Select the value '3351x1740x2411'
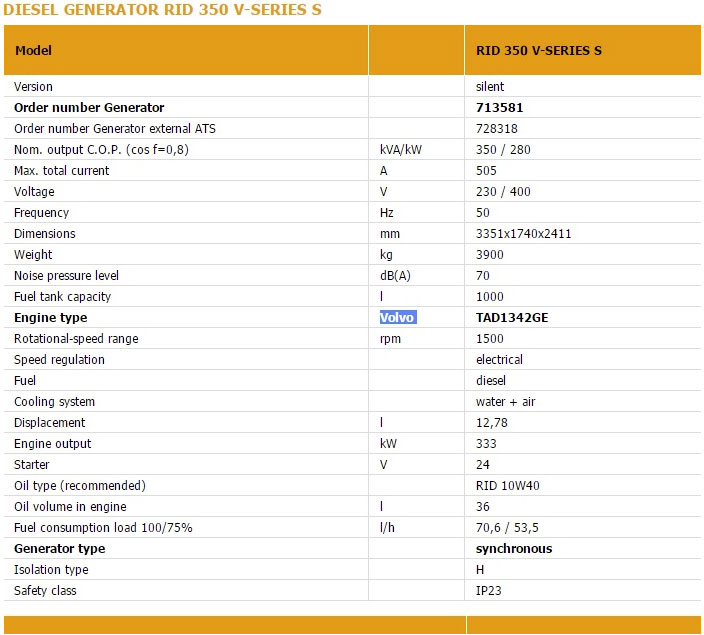Viewport: 704px width, 635px height. (x=524, y=234)
